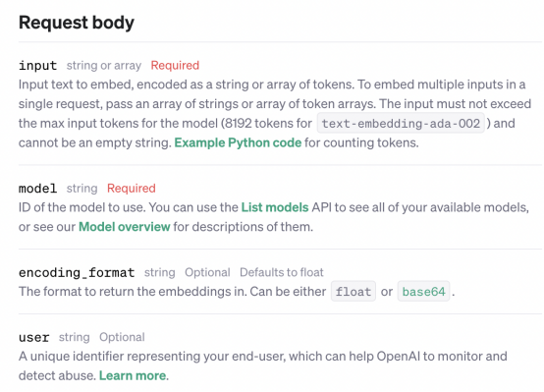Click the Request body heading

(x=77, y=23)
